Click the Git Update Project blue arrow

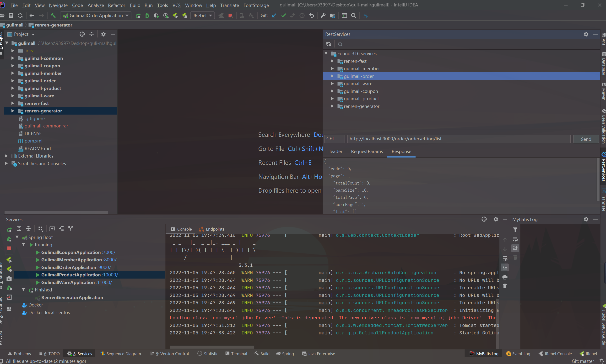click(274, 16)
